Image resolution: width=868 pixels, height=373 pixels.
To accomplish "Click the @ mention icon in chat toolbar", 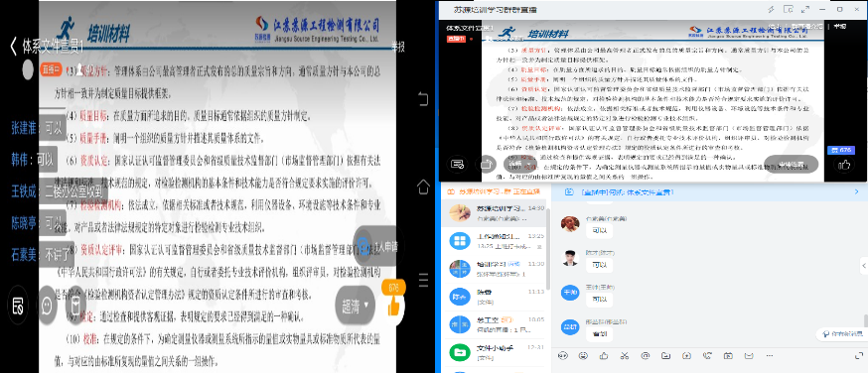I will click(645, 355).
